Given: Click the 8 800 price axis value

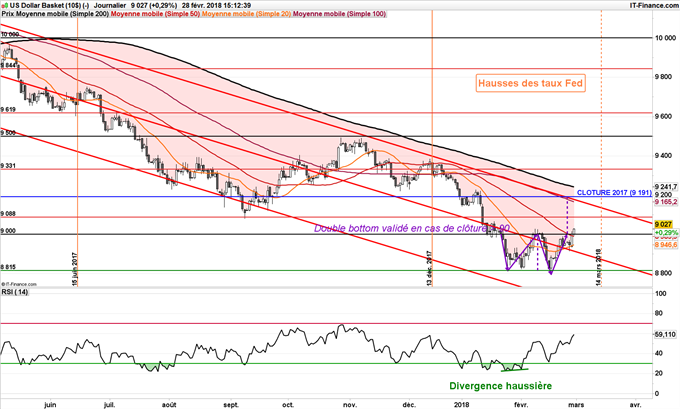Looking at the screenshot, I should point(664,273).
